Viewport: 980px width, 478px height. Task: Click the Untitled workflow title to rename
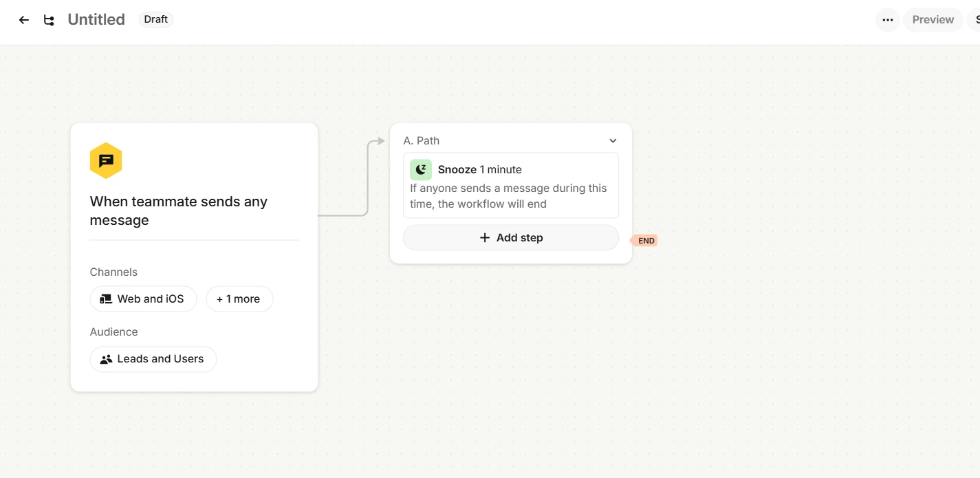click(96, 20)
